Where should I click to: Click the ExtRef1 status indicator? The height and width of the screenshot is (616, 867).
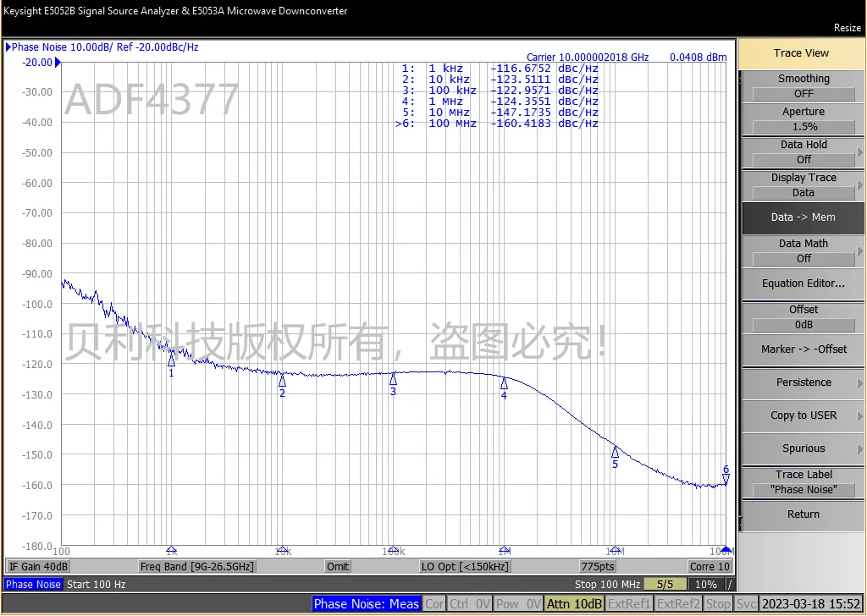coord(630,604)
